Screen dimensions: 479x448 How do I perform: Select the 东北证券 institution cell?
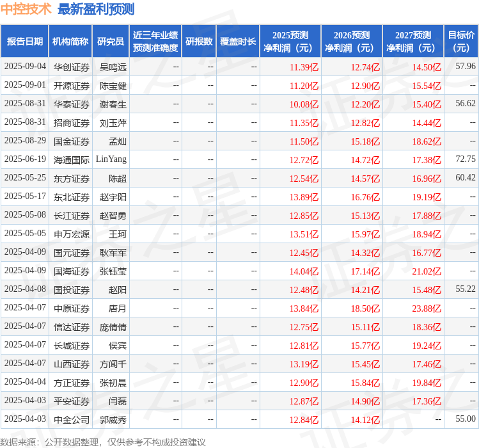[72, 197]
